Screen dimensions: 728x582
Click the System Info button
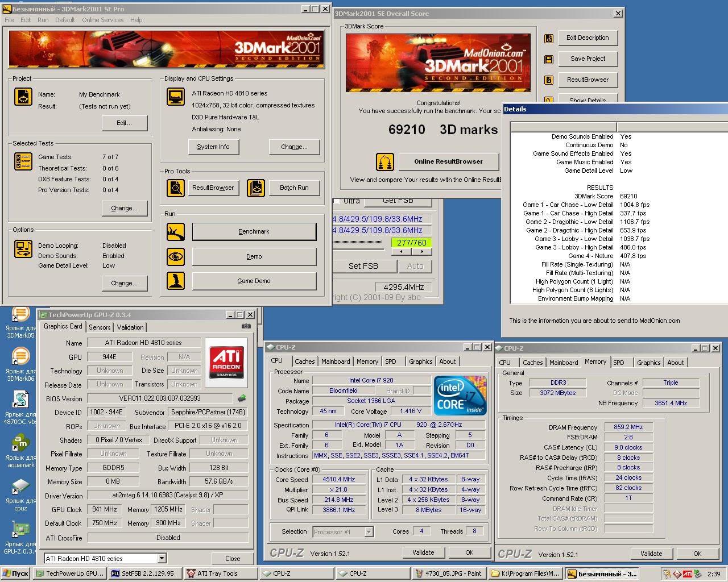click(213, 147)
